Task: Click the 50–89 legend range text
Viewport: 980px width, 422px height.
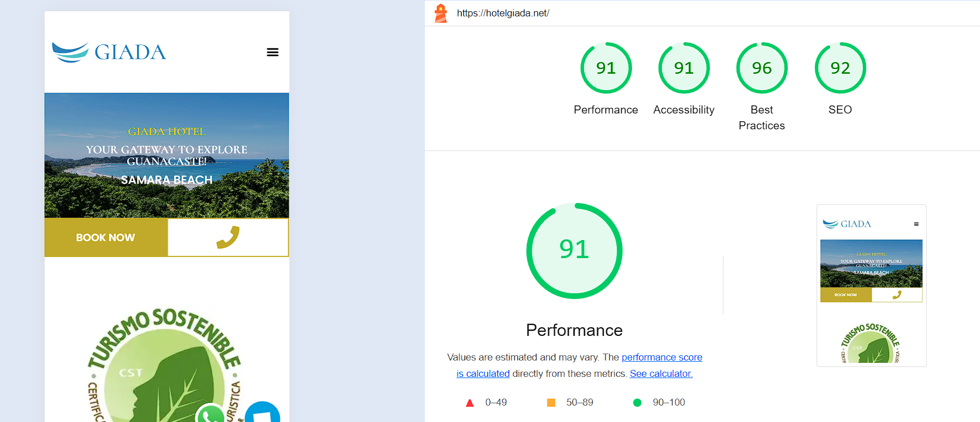Action: pos(580,403)
